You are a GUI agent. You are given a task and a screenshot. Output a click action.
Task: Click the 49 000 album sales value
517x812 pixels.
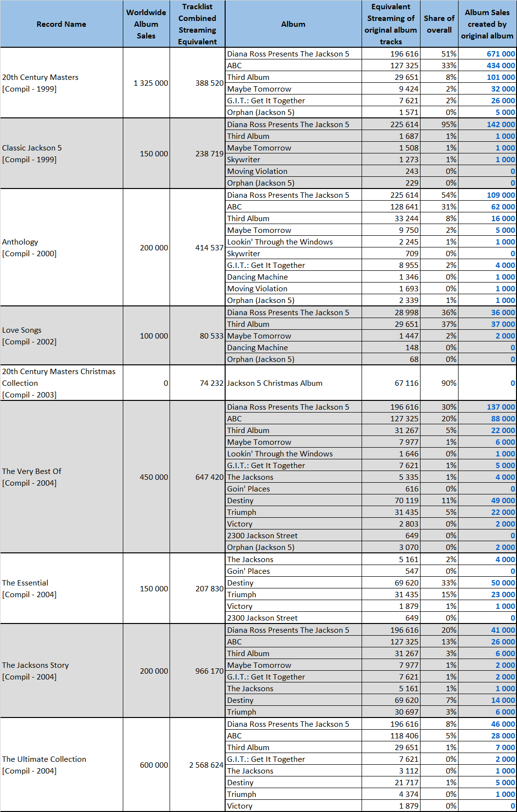(503, 501)
